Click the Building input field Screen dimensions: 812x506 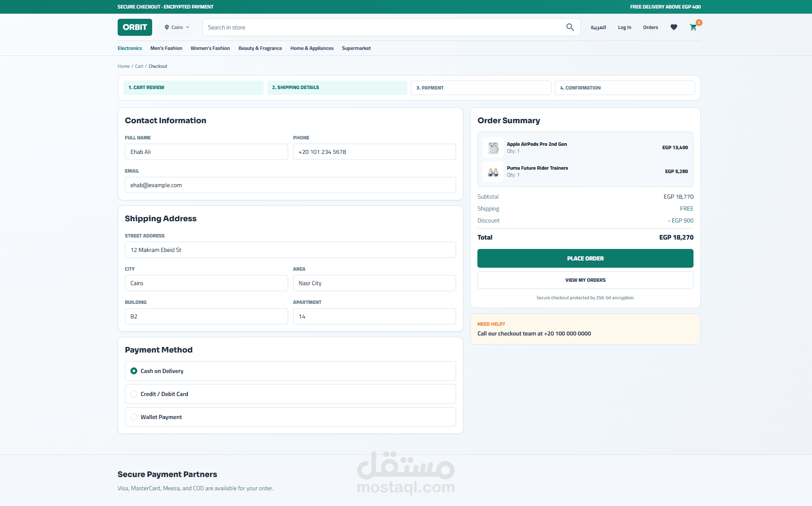tap(206, 316)
